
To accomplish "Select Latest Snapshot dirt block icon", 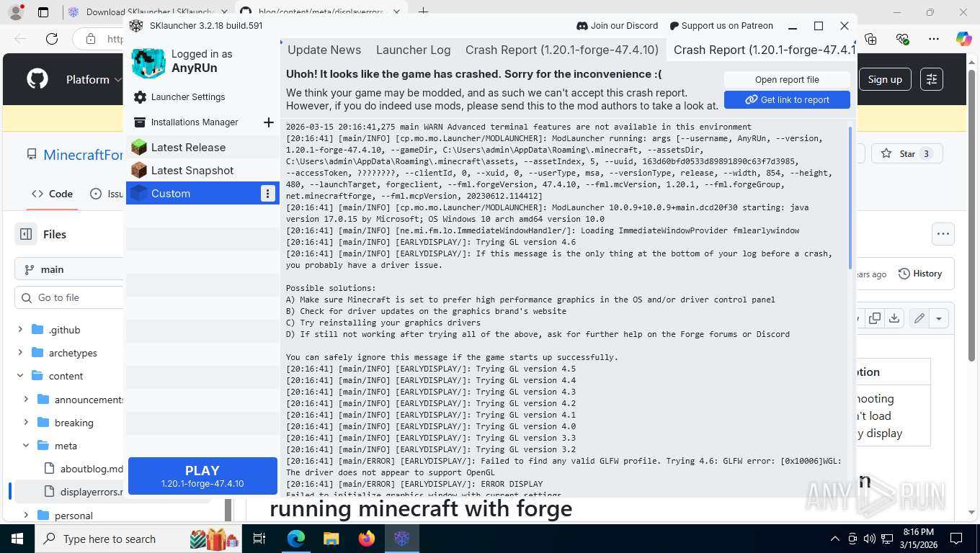I will (x=139, y=171).
